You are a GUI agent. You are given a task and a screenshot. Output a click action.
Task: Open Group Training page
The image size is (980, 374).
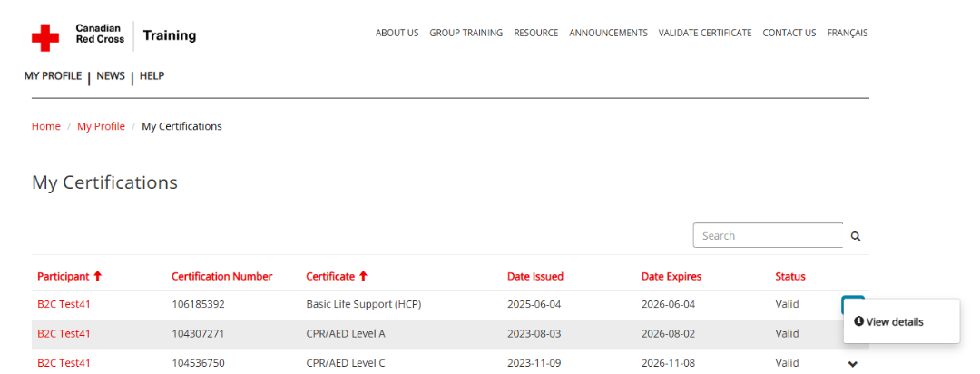pos(465,33)
